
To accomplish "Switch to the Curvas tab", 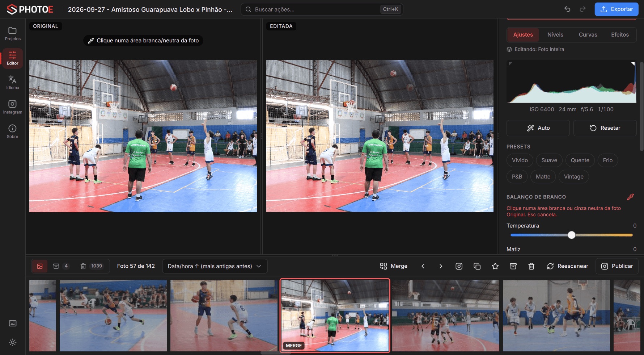I will tap(588, 35).
